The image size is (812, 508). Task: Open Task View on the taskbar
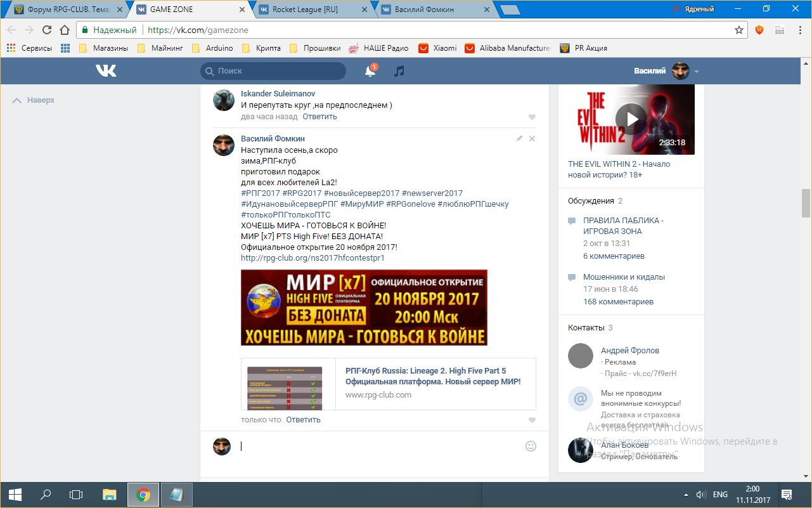tap(76, 495)
